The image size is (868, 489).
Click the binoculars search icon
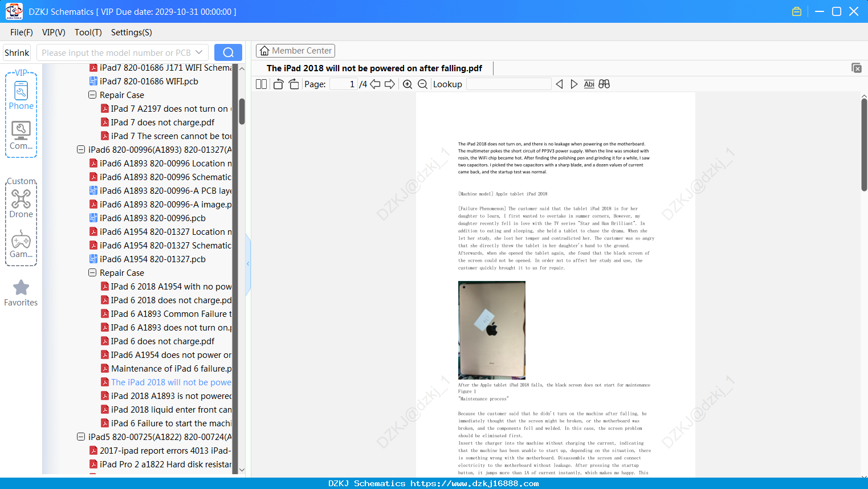604,84
